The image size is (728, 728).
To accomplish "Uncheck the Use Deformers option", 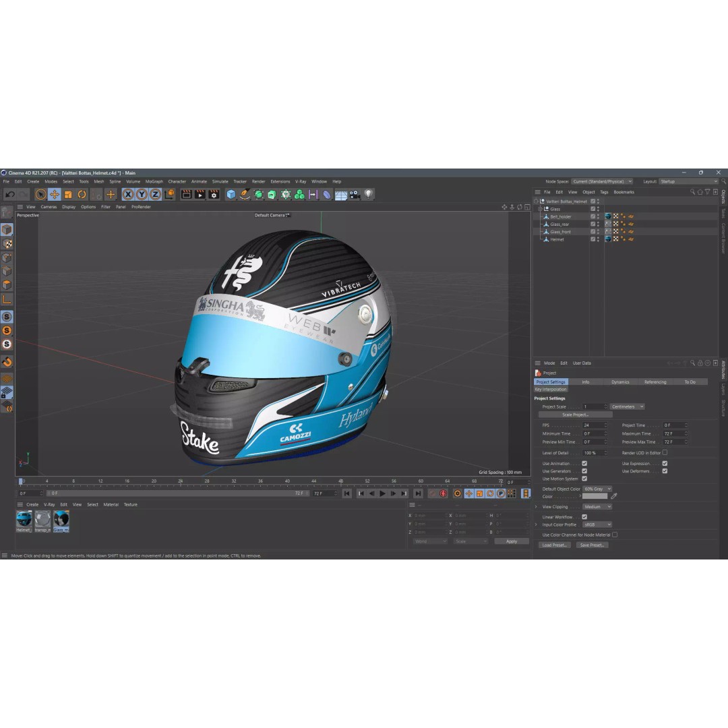I will pos(665,471).
